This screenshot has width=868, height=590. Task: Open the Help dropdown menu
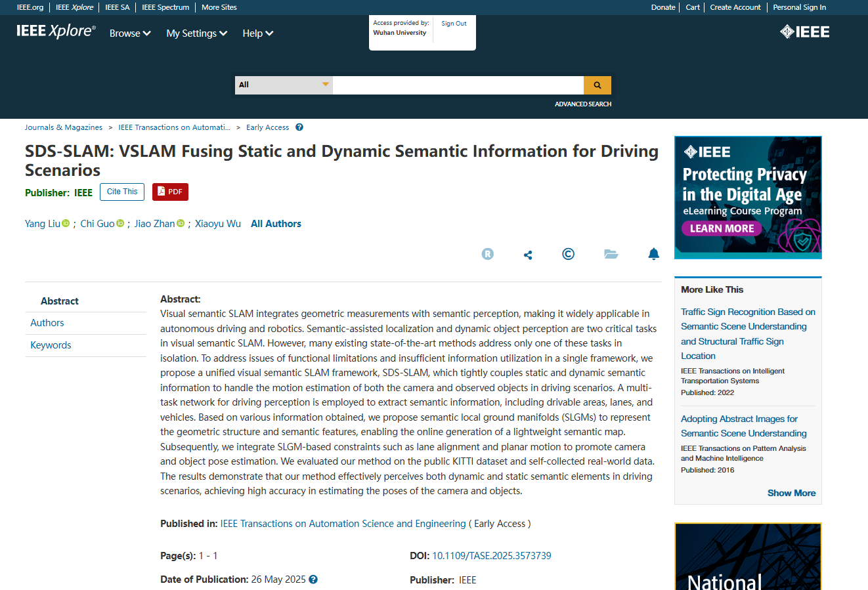(x=257, y=33)
